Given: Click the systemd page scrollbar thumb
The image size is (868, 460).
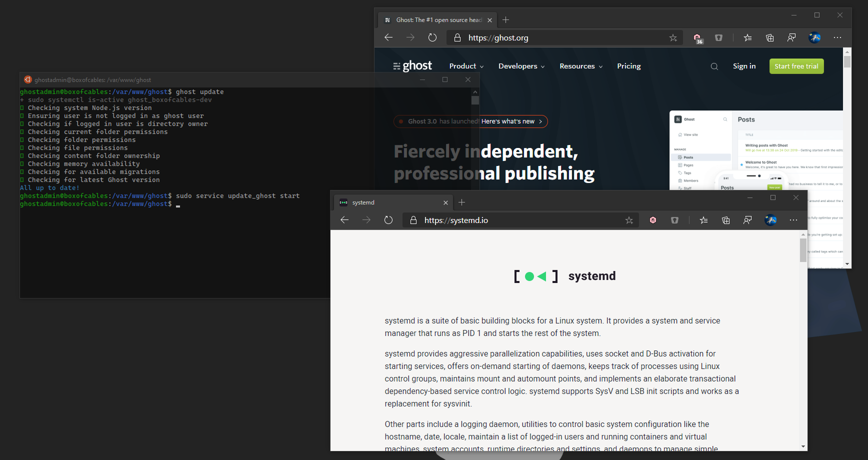Looking at the screenshot, I should click(803, 250).
